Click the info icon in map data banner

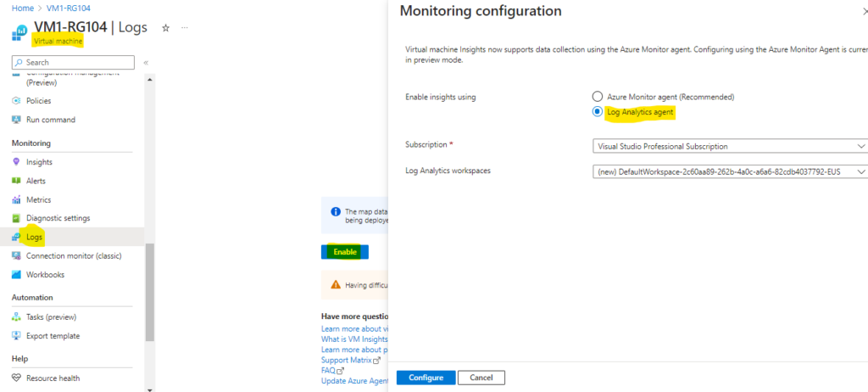coord(335,212)
